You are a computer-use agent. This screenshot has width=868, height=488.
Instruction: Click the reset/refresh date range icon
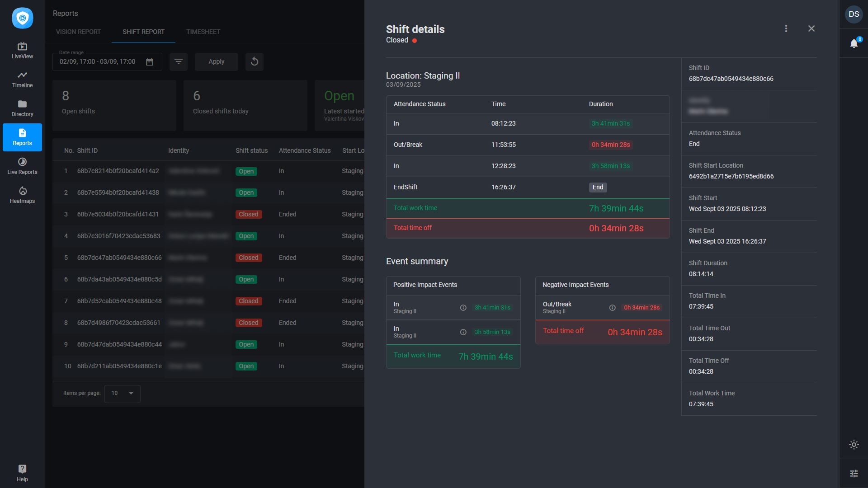pos(255,61)
